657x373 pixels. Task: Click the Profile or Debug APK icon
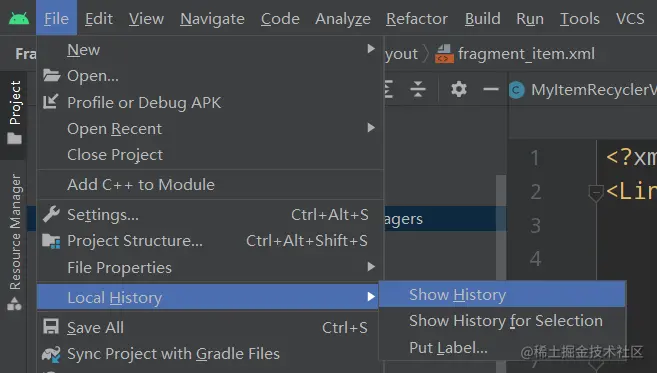click(51, 102)
